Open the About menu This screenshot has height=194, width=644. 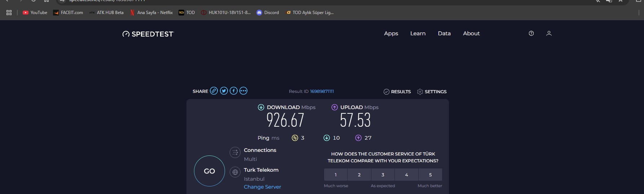tap(471, 33)
